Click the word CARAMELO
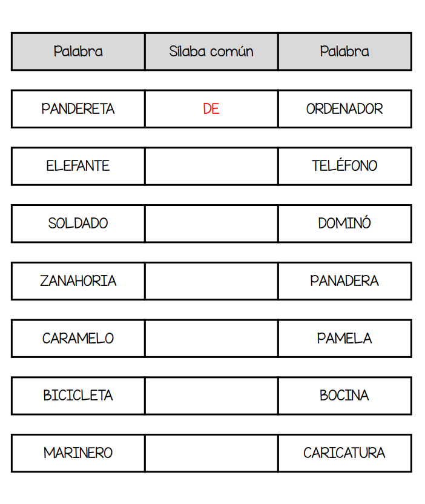This screenshot has width=425, height=504. click(x=78, y=338)
